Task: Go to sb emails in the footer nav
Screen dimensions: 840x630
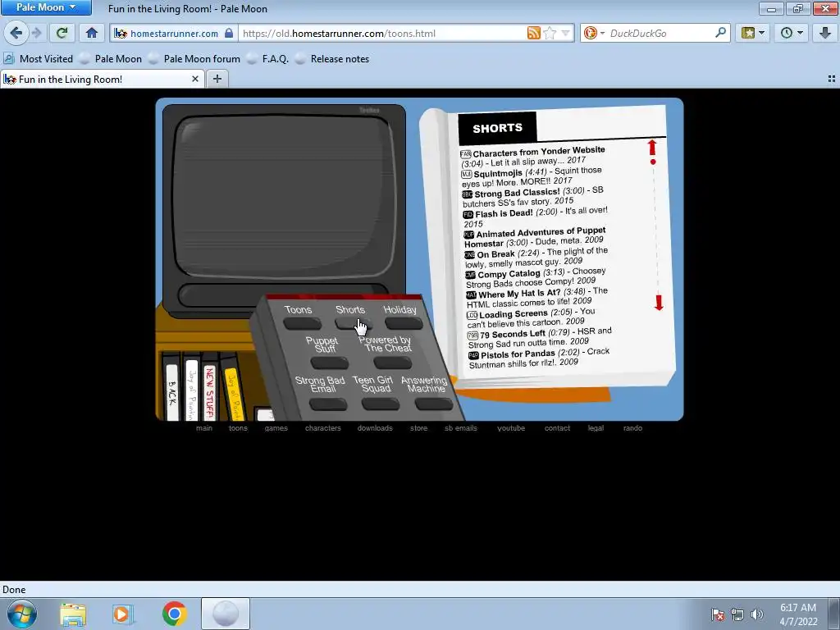Action: (461, 428)
